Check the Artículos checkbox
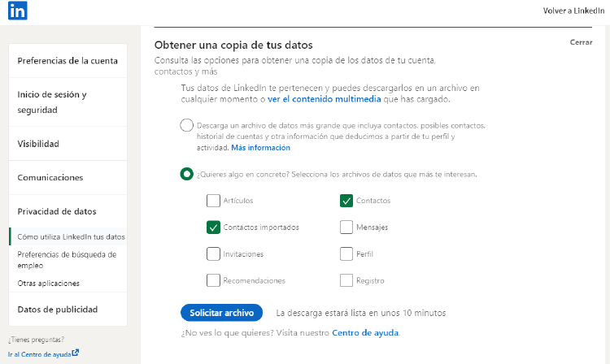The width and height of the screenshot is (610, 364). (214, 201)
